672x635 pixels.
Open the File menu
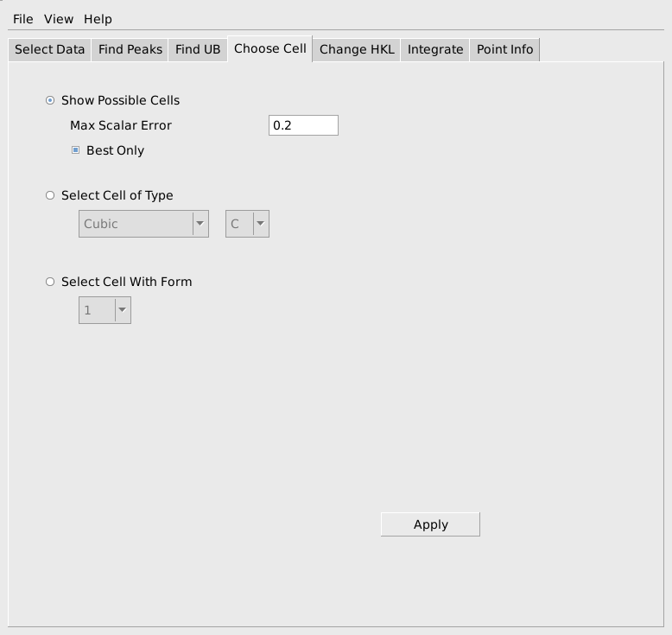(22, 19)
